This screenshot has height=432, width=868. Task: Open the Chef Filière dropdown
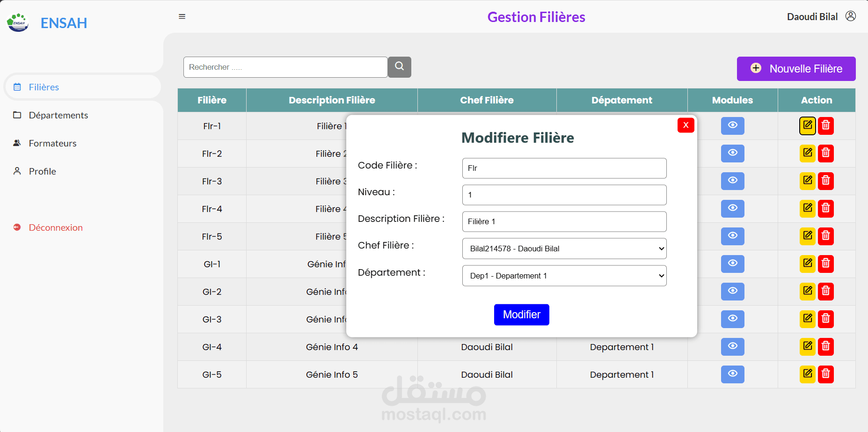(x=564, y=249)
